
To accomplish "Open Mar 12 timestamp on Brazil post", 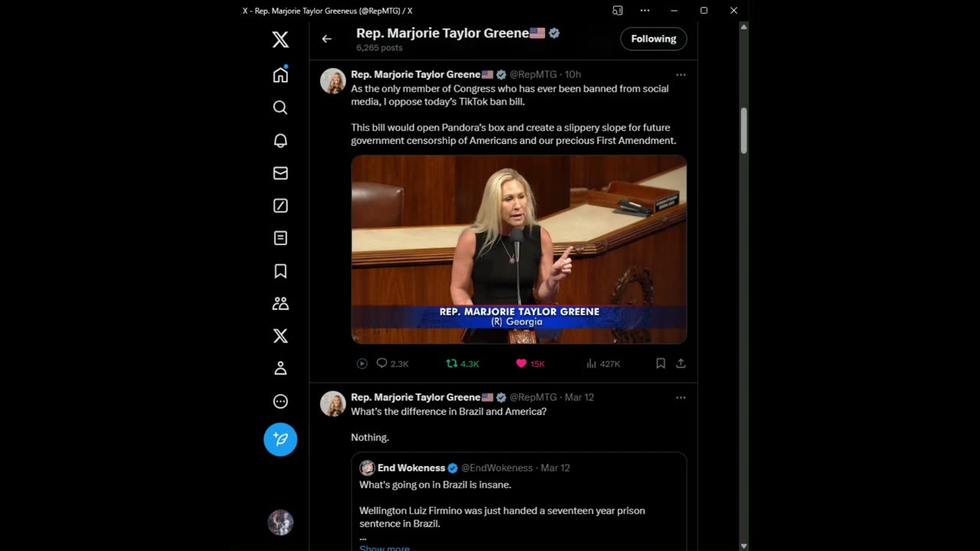I will coord(579,398).
